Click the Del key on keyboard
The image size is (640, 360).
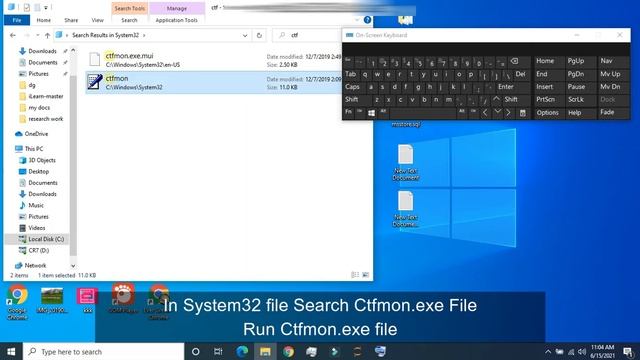tap(520, 74)
